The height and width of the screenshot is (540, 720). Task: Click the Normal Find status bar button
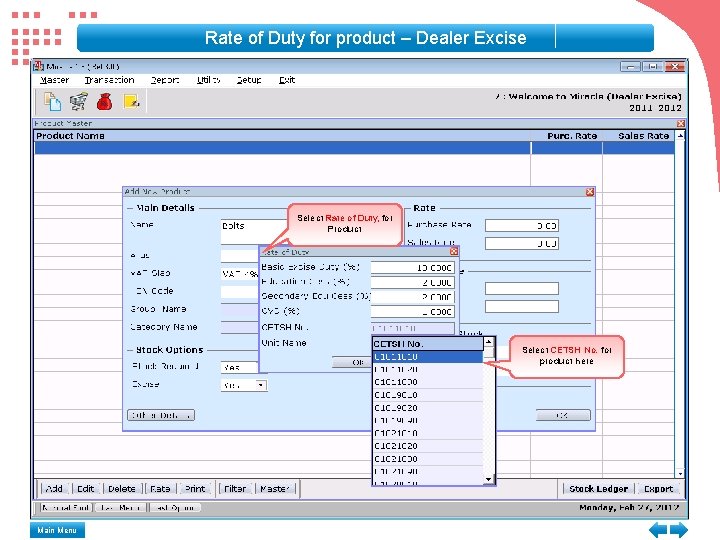click(65, 507)
